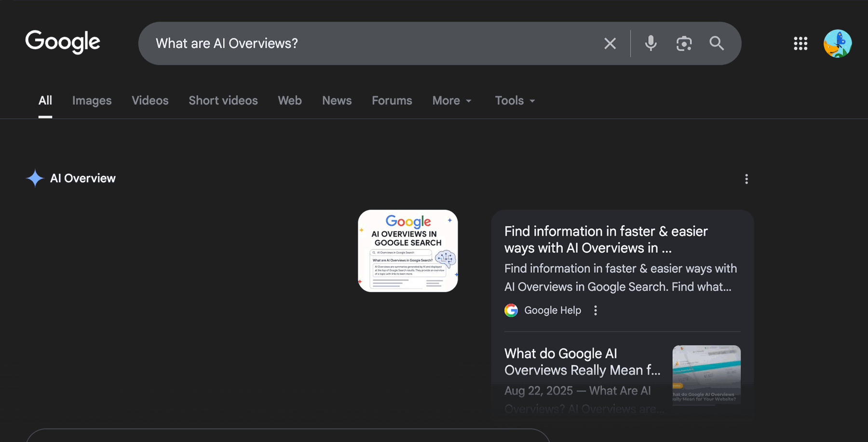Switch to the Images tab
Viewport: 868px width, 442px height.
[x=92, y=100]
